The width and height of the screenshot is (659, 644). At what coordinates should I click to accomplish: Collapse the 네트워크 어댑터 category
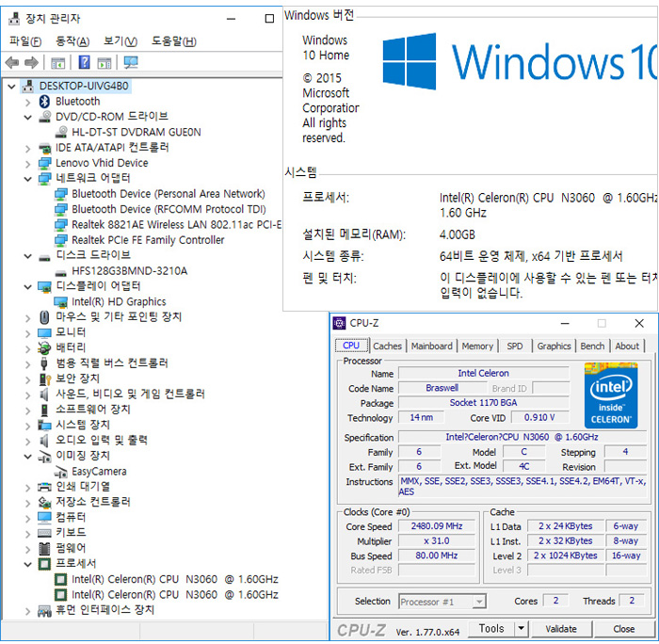pyautogui.click(x=27, y=179)
